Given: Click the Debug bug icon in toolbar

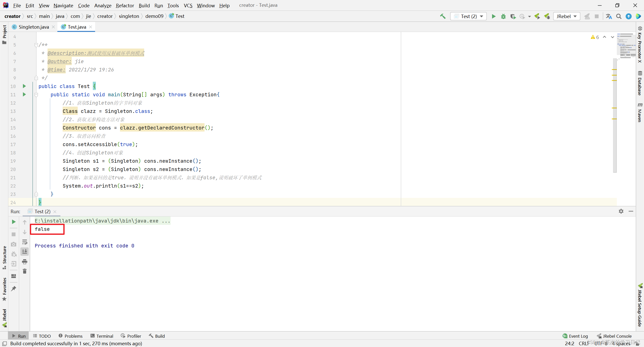Looking at the screenshot, I should click(x=503, y=16).
